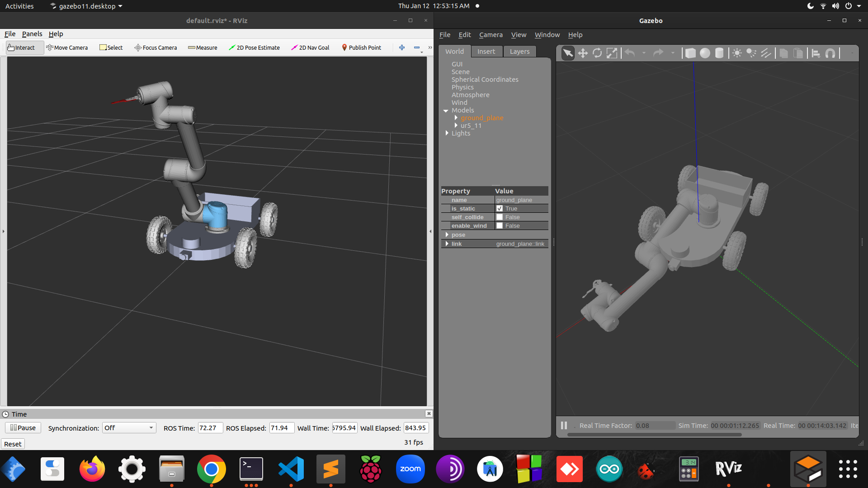Click the ROS Time field
The height and width of the screenshot is (488, 868).
pyautogui.click(x=210, y=428)
